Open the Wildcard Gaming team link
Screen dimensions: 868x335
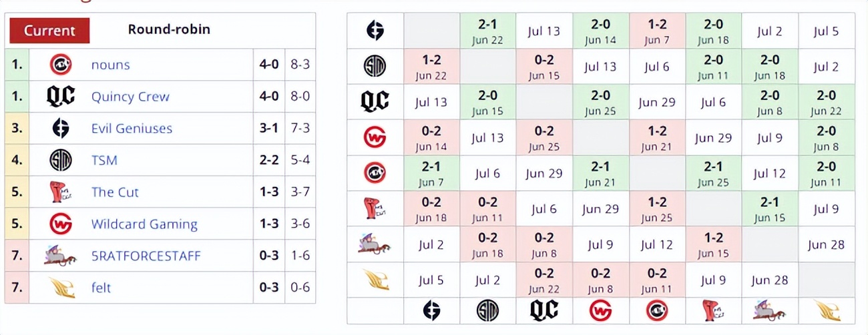(144, 224)
